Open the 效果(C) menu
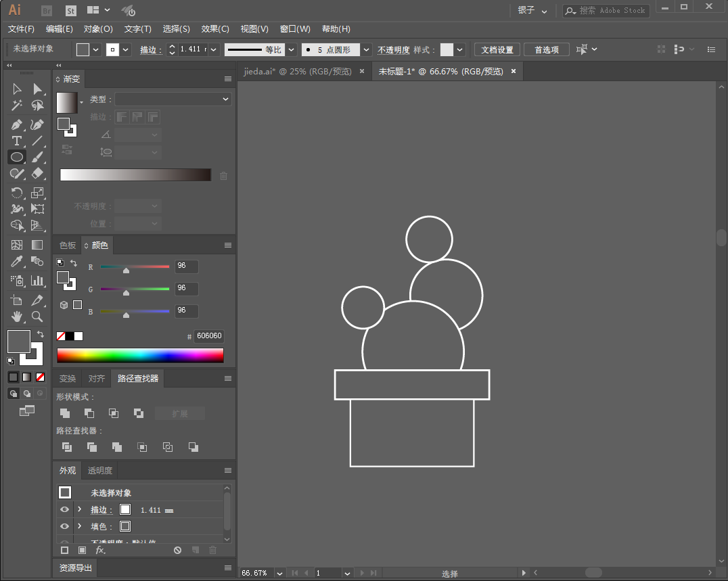 click(215, 29)
